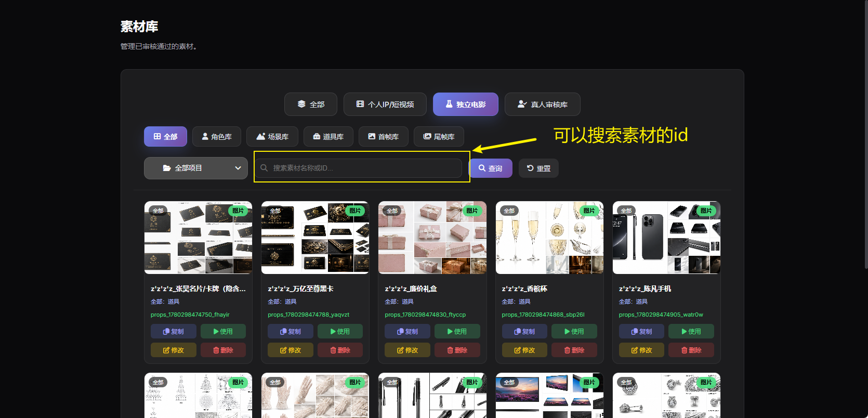Click title z'z'z'z_香槟杯

(x=524, y=289)
